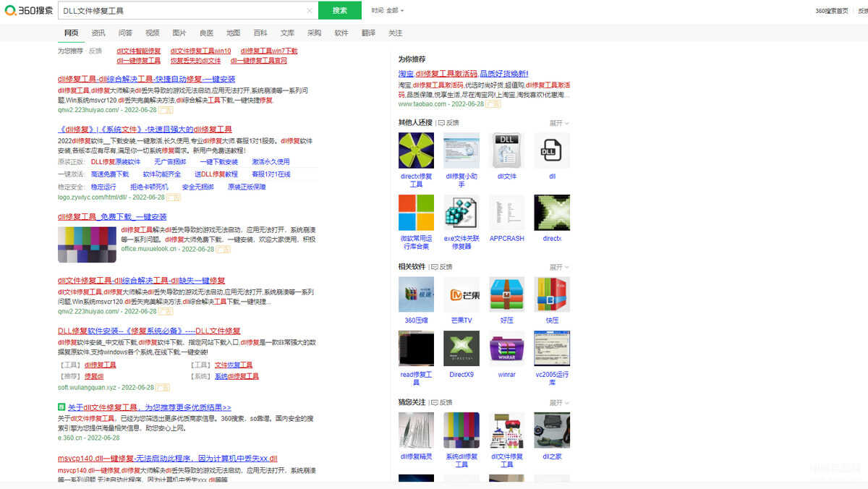Open the msvcp140.dll一键修复 result link
Screen dimensions: 868x489
click(168, 459)
